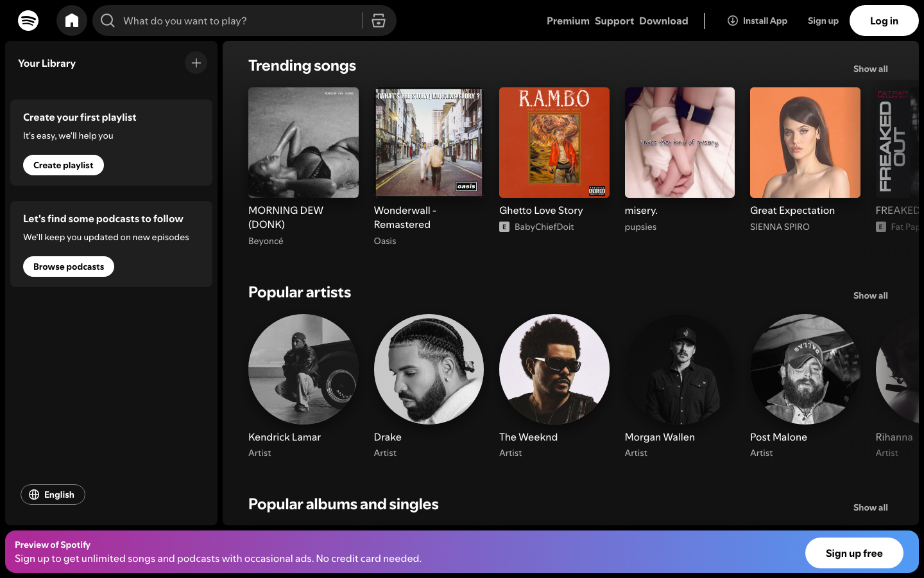Click SIENNA SPIRO artist name

(780, 227)
